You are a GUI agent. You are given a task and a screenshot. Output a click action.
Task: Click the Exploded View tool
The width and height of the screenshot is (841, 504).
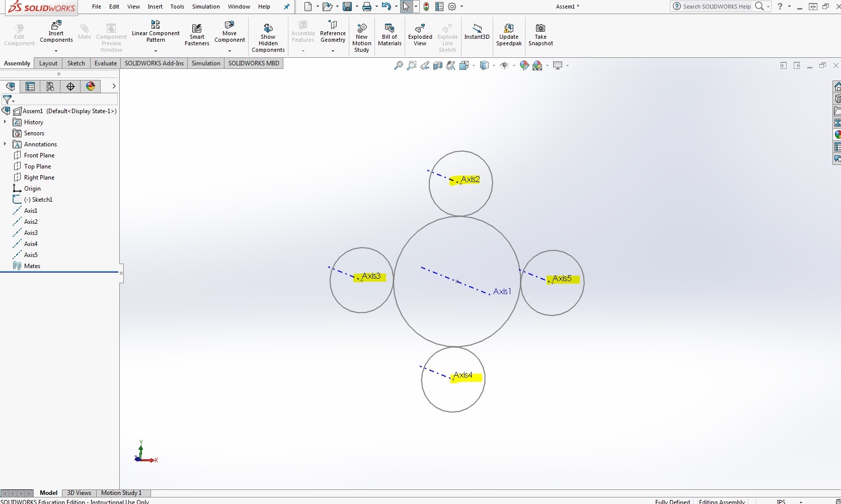(x=420, y=34)
